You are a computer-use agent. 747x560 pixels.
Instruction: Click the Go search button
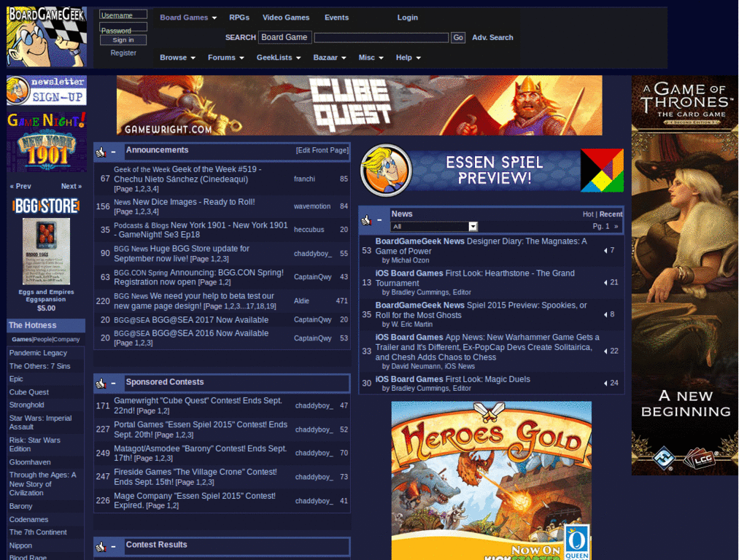tap(458, 38)
